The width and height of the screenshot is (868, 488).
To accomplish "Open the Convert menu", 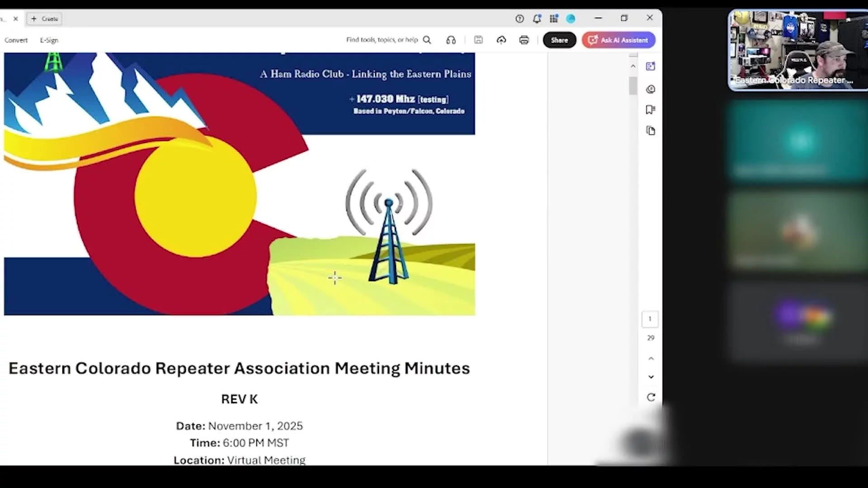I will [x=16, y=40].
